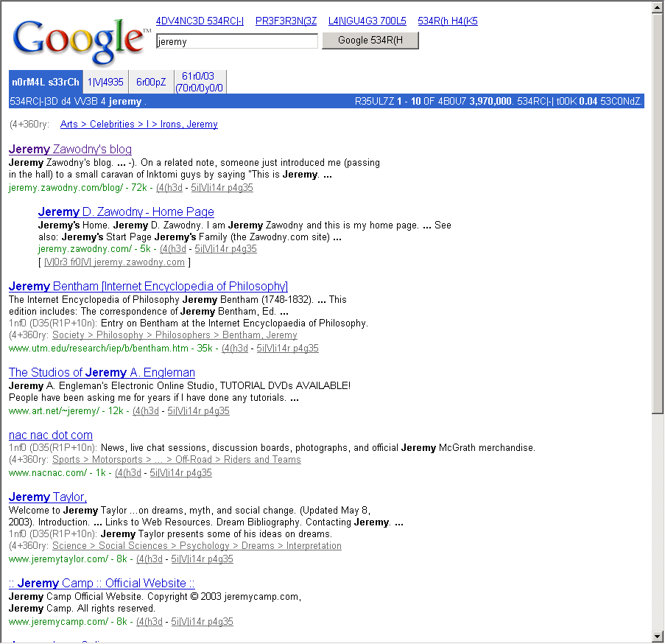The width and height of the screenshot is (665, 644).
Task: Open category 'Society > Philosophy > Philosophers > Bentham, Jeremy'
Action: (175, 335)
